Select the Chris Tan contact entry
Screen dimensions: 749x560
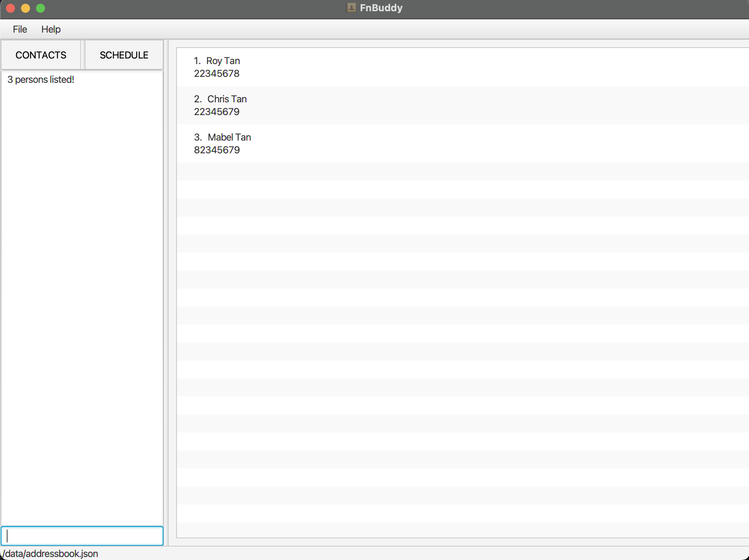463,105
